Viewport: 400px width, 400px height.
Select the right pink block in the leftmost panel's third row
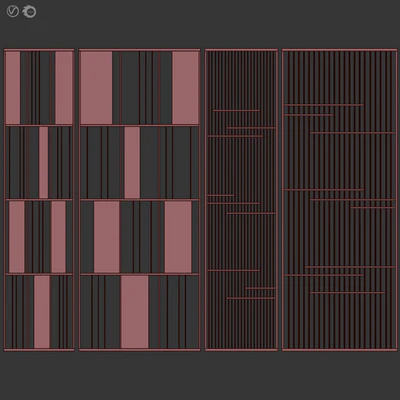point(58,237)
